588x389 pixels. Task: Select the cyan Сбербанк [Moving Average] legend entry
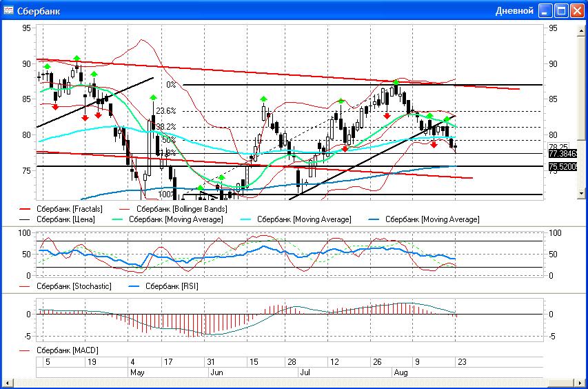[296, 219]
